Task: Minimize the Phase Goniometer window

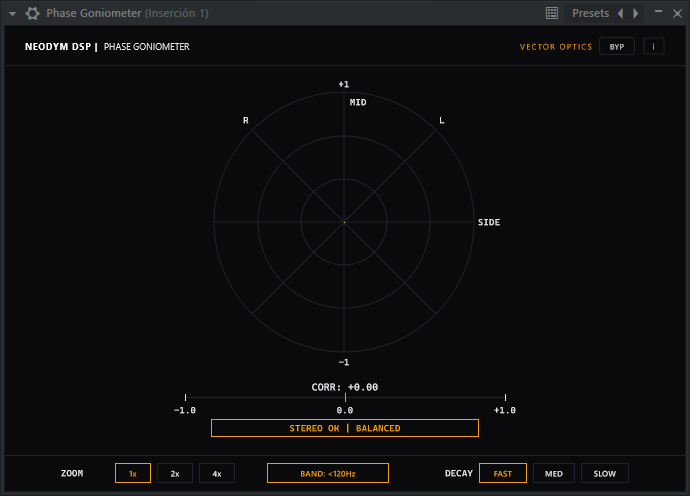Action: (x=658, y=11)
